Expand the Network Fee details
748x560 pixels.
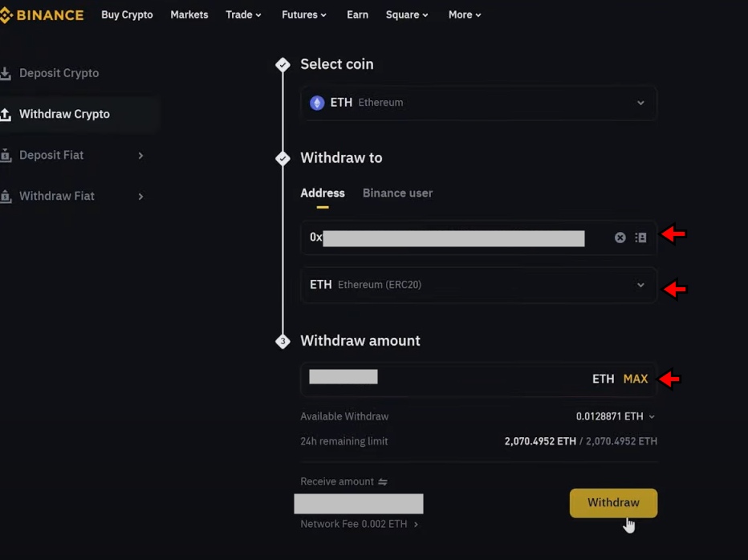pos(416,524)
